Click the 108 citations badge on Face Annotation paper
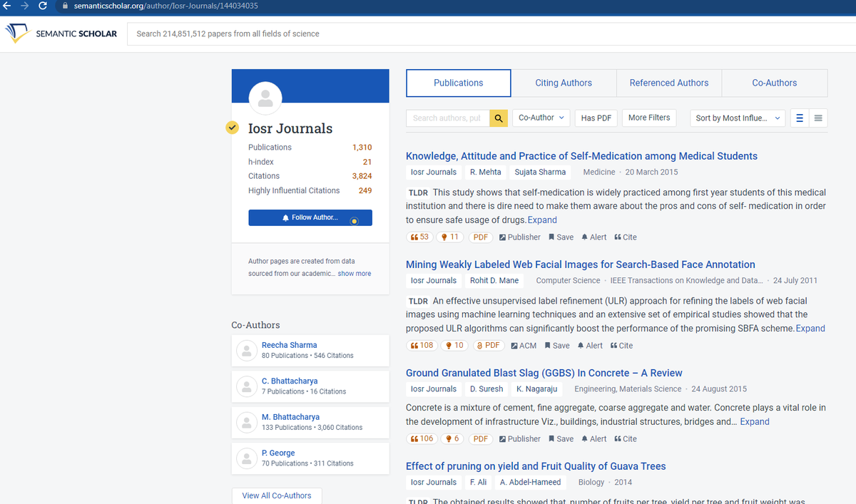 point(422,345)
